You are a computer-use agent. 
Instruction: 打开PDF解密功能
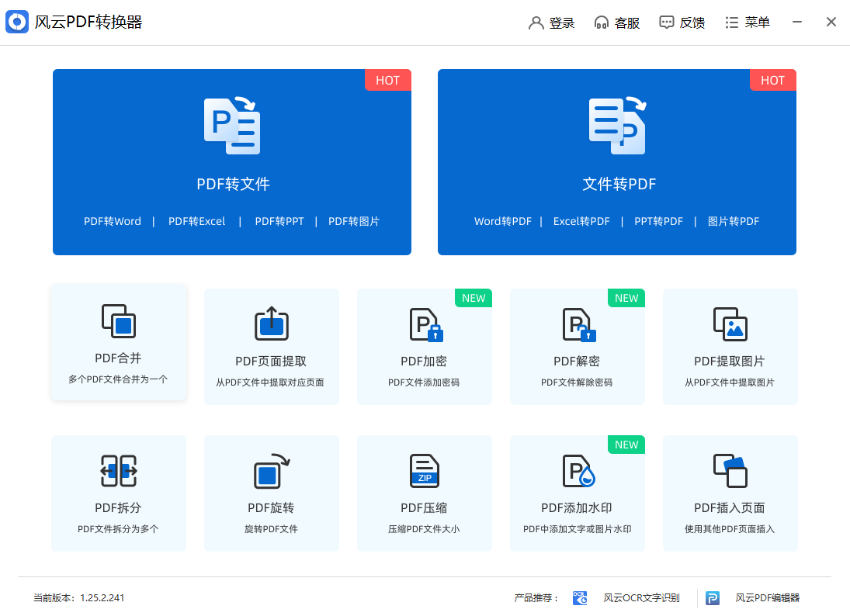(x=577, y=345)
